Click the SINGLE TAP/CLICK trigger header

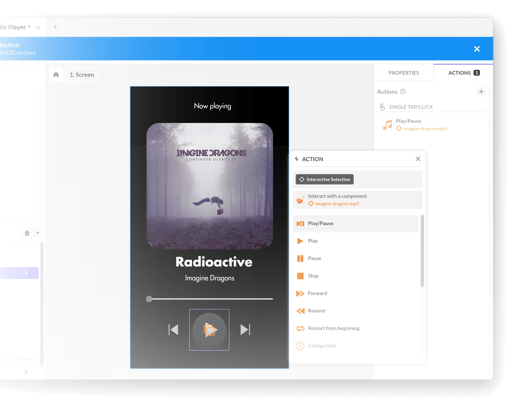[x=431, y=107]
